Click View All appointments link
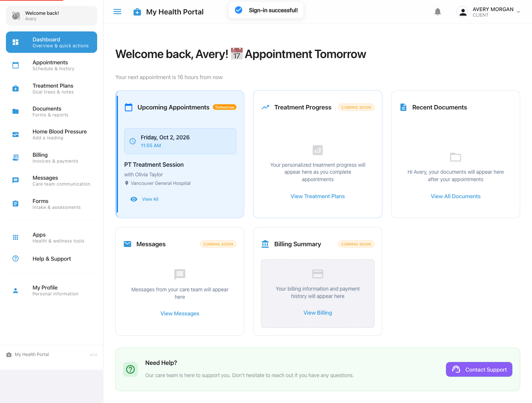Image resolution: width=532 pixels, height=403 pixels. coord(150,199)
